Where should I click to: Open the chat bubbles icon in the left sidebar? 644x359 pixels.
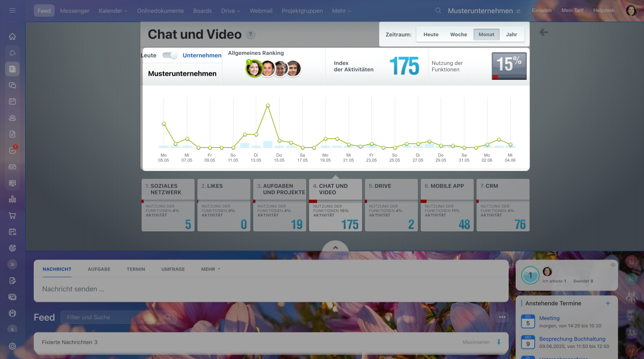(12, 85)
